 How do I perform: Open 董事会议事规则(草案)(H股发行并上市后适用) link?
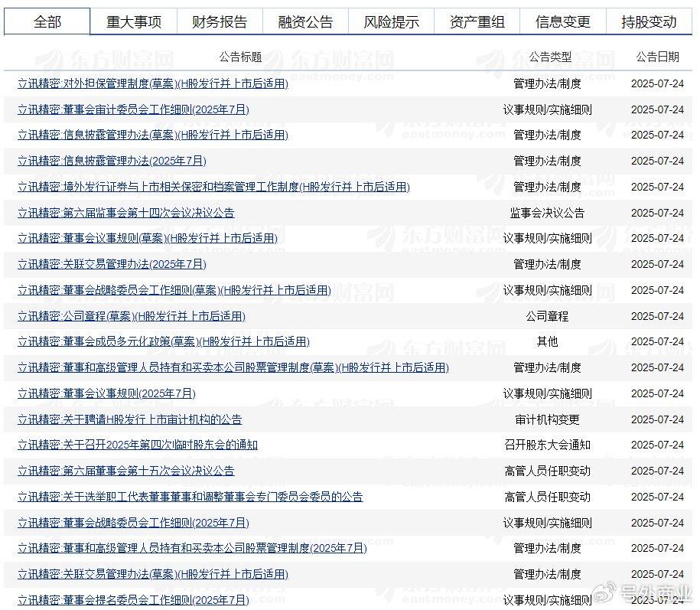tap(148, 238)
